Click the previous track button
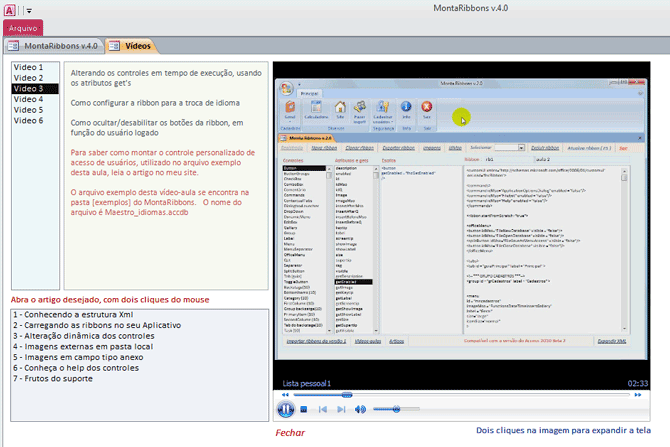The height and width of the screenshot is (447, 670). pyautogui.click(x=322, y=409)
